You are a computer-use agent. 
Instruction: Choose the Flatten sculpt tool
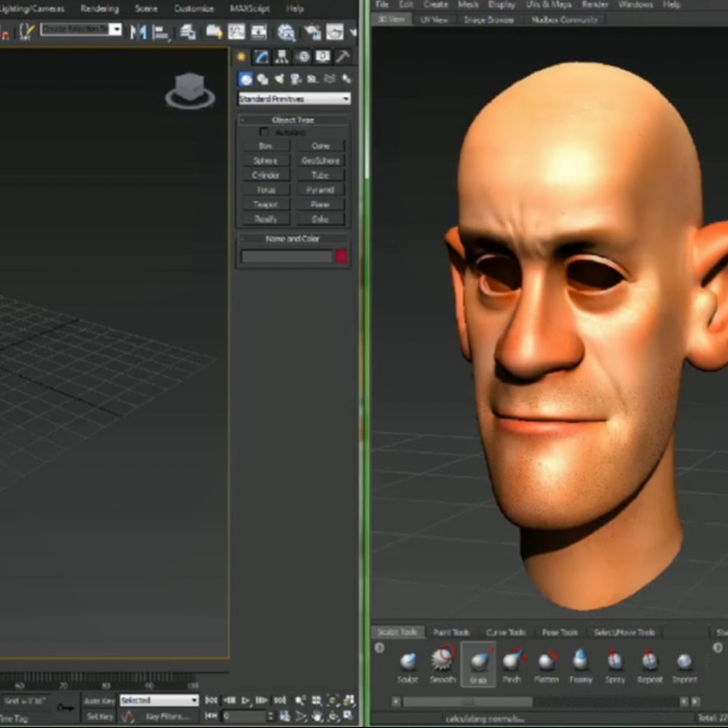[546, 662]
